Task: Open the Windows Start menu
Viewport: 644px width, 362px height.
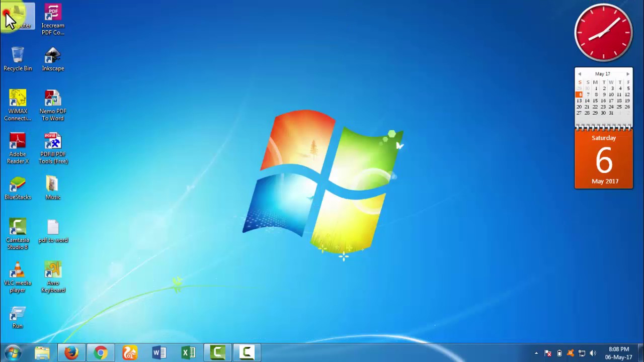Action: coord(13,352)
